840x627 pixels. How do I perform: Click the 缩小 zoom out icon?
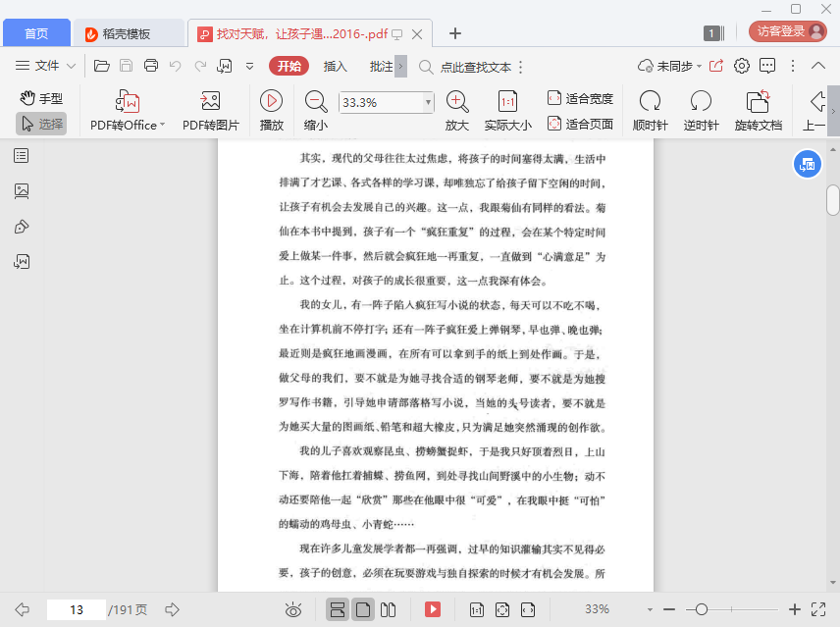[316, 110]
